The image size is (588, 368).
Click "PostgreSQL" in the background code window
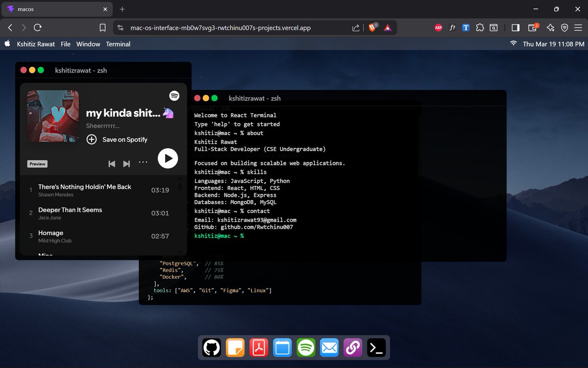coord(179,263)
